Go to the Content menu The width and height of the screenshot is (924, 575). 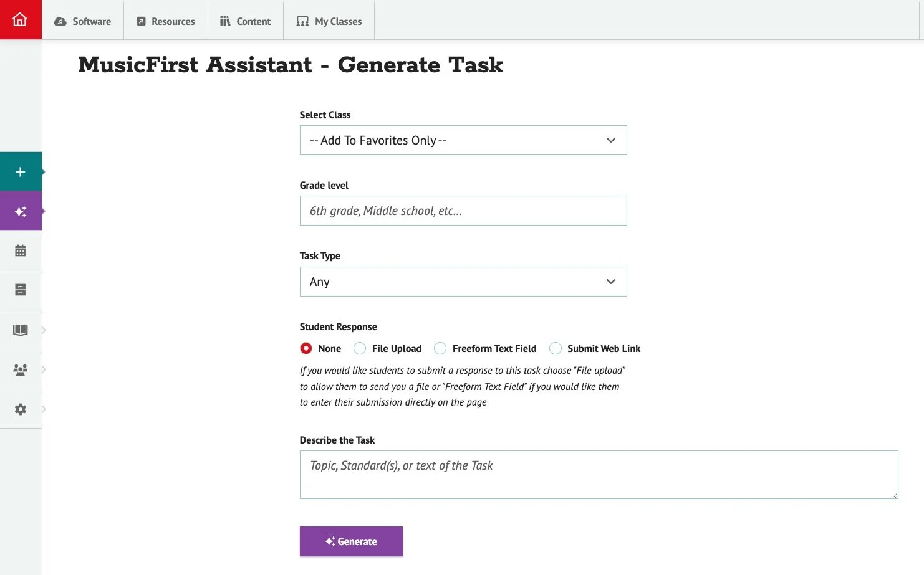click(246, 21)
